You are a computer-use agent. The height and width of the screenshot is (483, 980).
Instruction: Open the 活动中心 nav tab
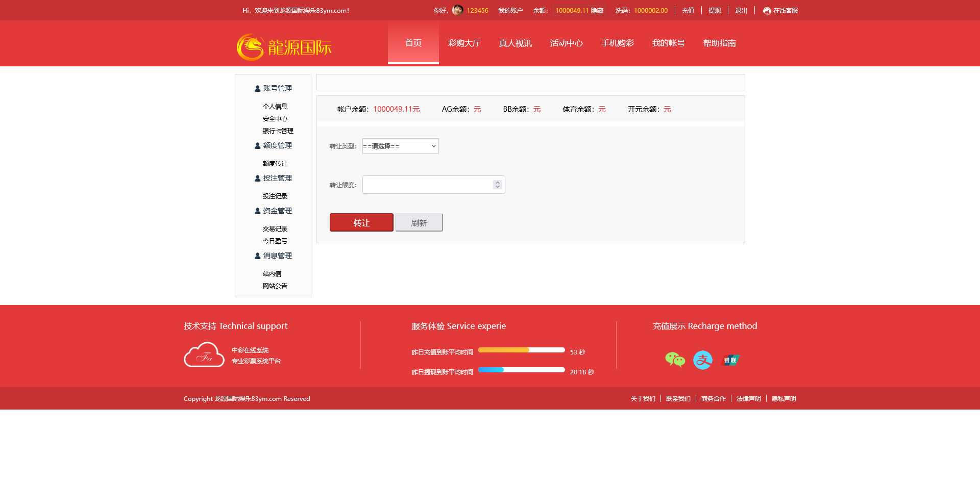[x=566, y=43]
